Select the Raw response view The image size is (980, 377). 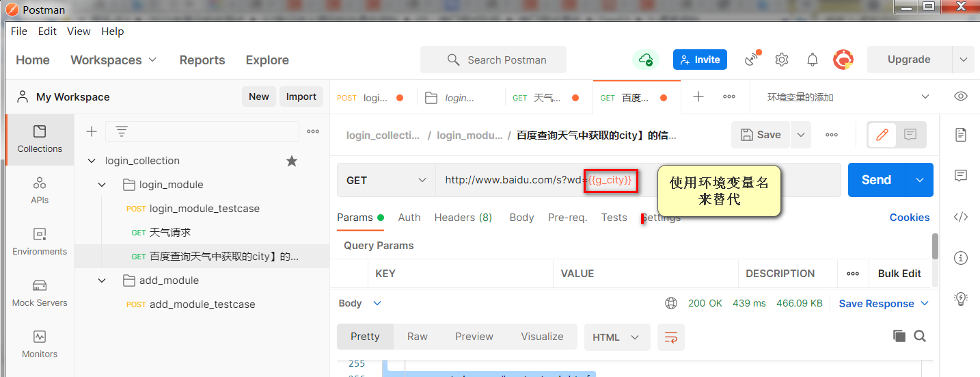tap(418, 337)
